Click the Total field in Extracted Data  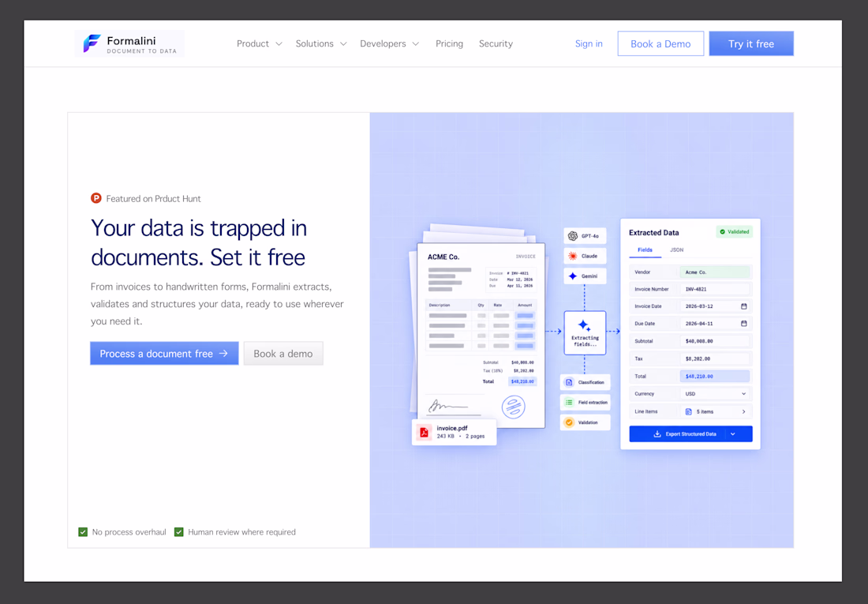715,377
